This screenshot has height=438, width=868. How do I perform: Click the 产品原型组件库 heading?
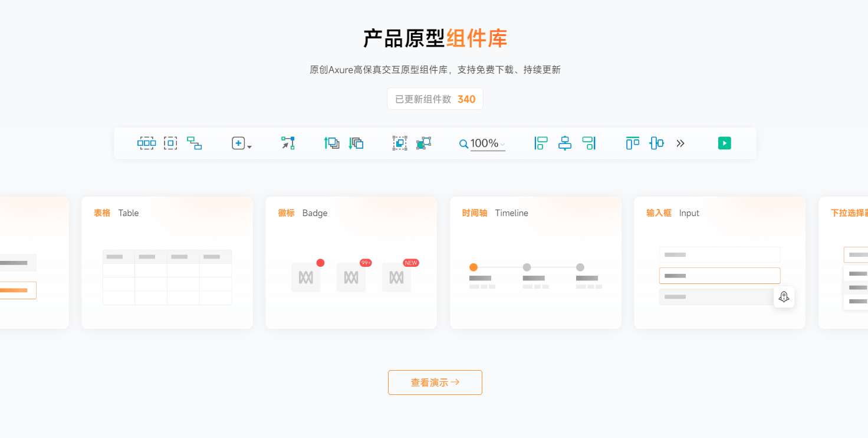point(435,39)
